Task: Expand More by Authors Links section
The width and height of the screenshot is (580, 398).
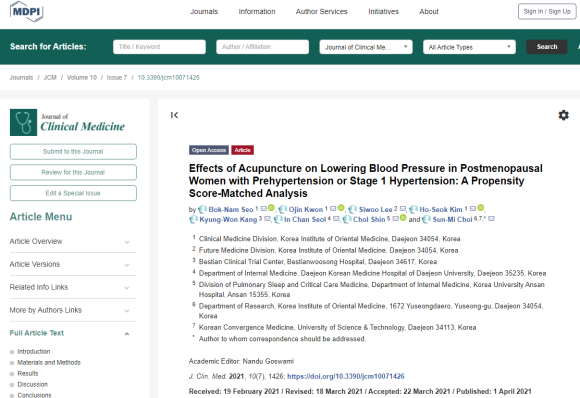Action: pyautogui.click(x=73, y=310)
